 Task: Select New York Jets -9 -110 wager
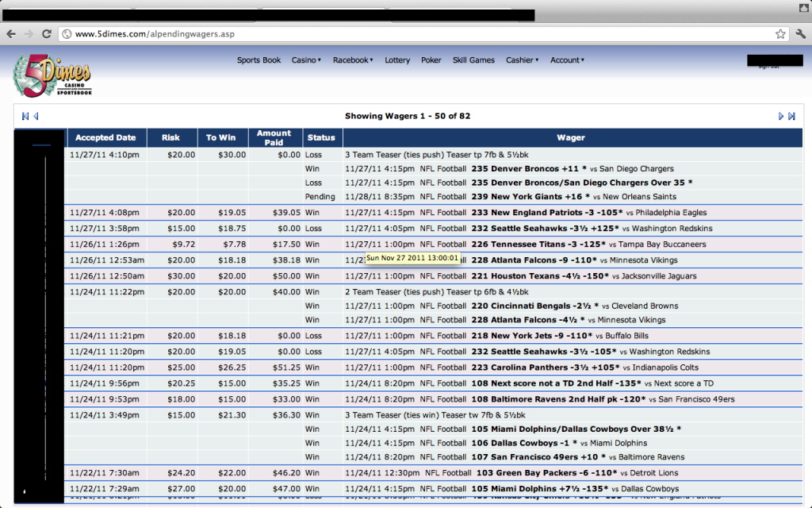(496, 336)
